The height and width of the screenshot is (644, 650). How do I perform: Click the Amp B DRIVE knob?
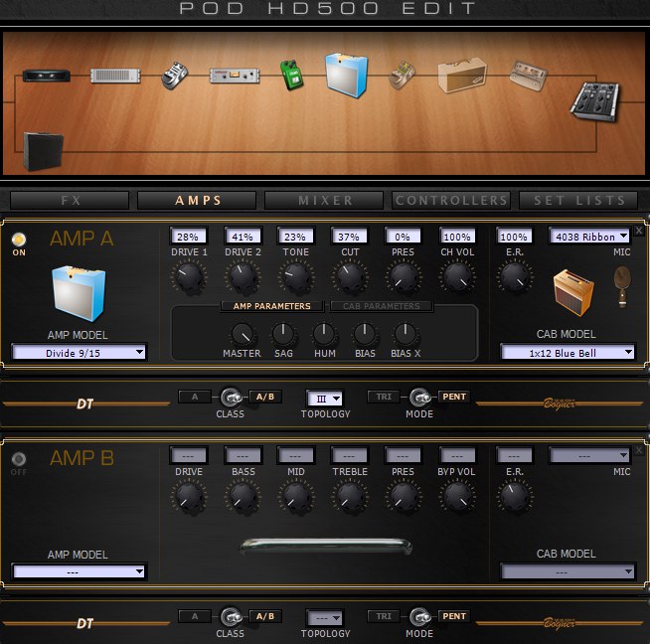(189, 497)
